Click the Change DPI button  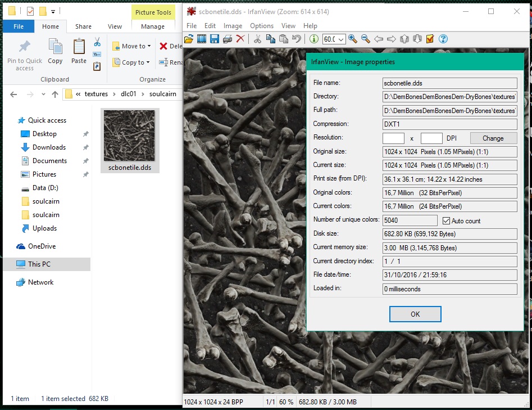493,138
